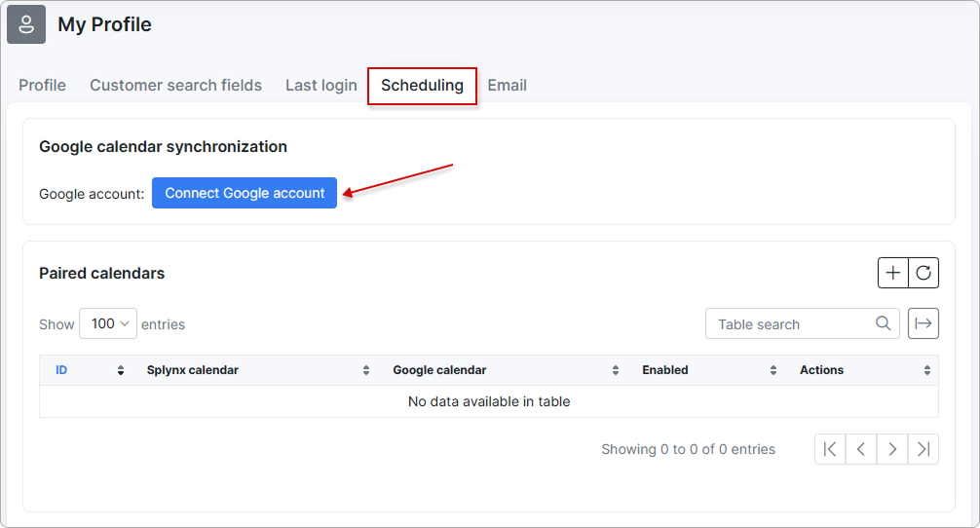This screenshot has height=528, width=980.
Task: Click 'Showing 0 to 0 of 0 entries' text
Action: pos(688,449)
